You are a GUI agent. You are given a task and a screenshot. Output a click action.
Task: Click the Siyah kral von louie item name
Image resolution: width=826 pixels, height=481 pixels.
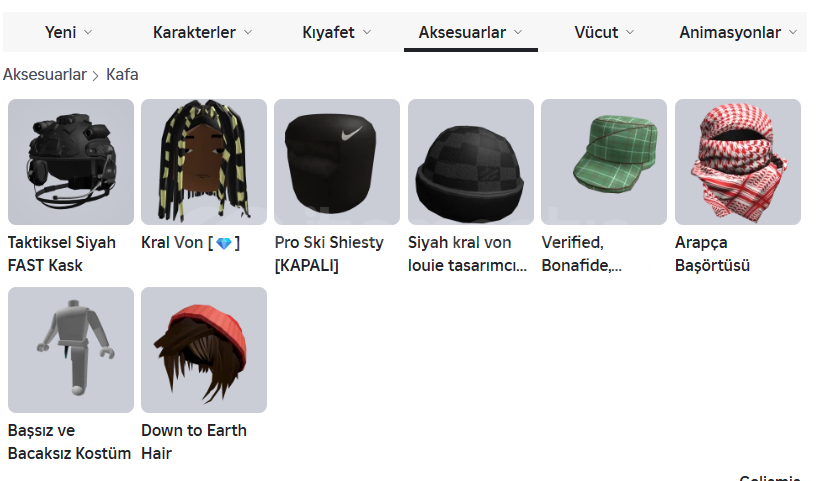click(467, 254)
